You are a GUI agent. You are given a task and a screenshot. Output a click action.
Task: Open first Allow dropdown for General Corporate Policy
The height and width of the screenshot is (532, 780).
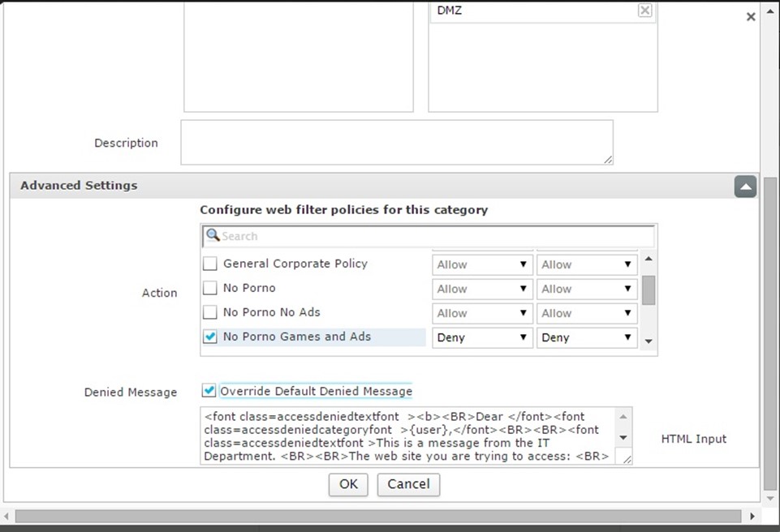(482, 264)
